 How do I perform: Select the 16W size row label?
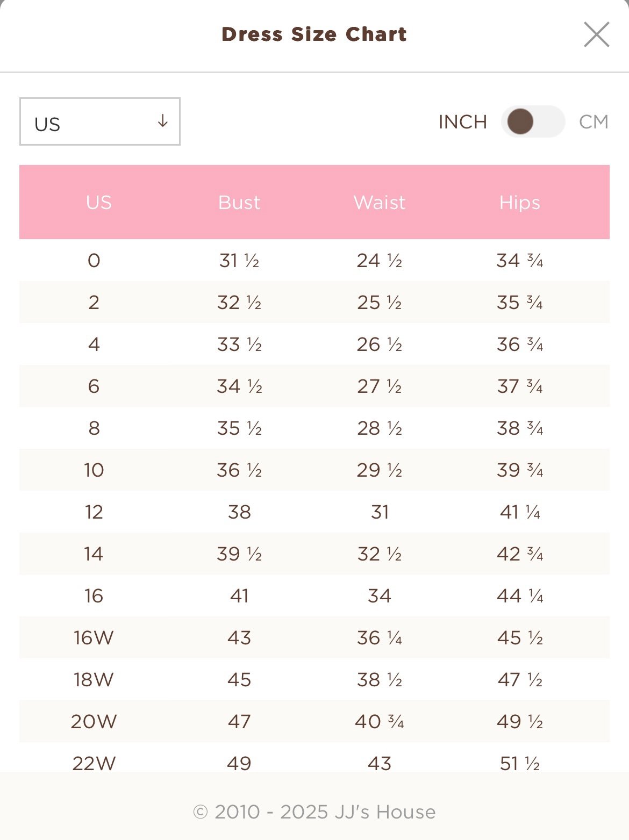94,638
